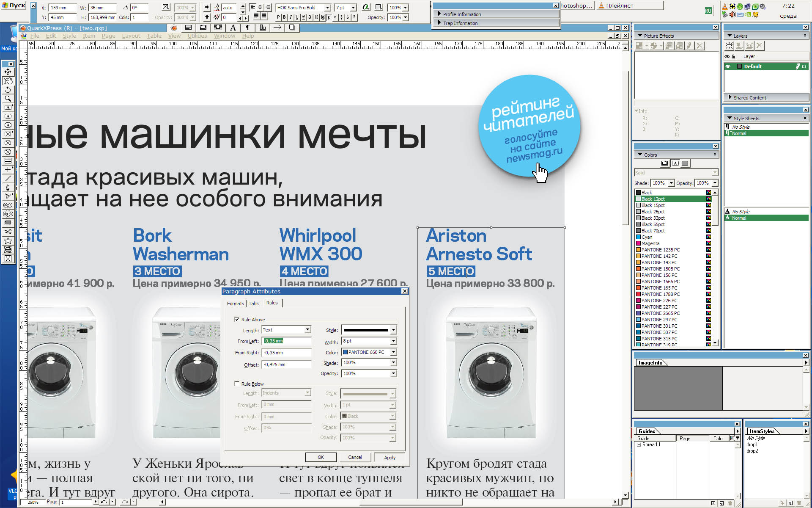812x508 pixels.
Task: Check the Rule Below checkbox
Action: click(x=237, y=384)
